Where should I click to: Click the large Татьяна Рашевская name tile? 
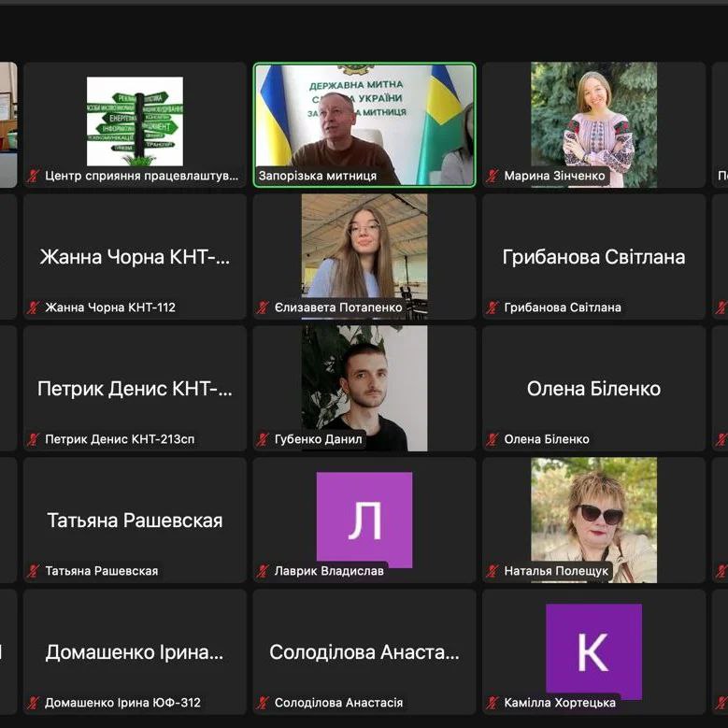pyautogui.click(x=135, y=521)
